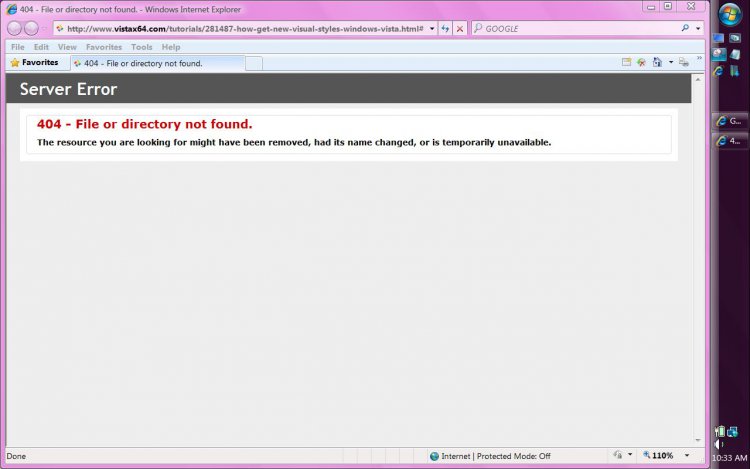Open the View menu
750x469 pixels.
pos(67,47)
